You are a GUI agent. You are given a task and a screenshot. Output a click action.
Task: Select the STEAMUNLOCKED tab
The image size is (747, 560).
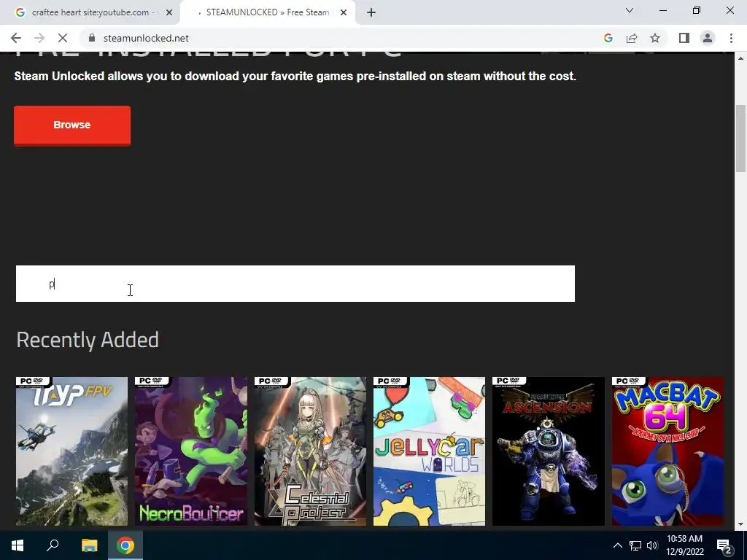(268, 12)
